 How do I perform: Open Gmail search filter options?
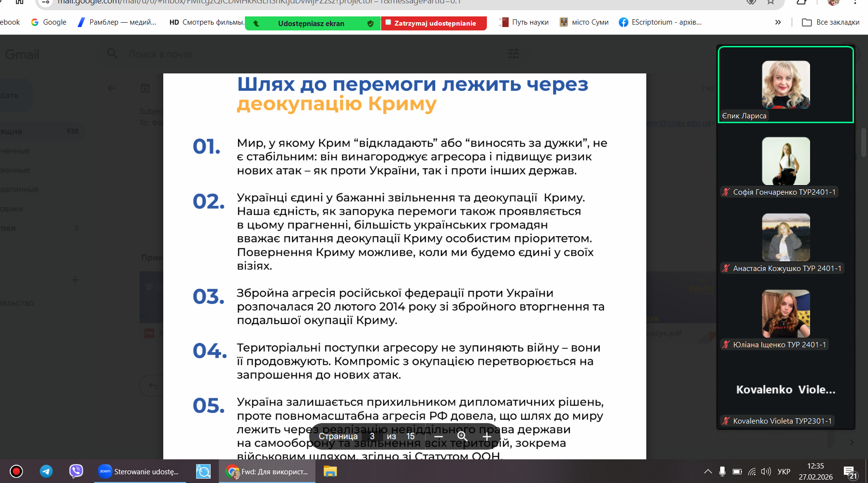[513, 54]
